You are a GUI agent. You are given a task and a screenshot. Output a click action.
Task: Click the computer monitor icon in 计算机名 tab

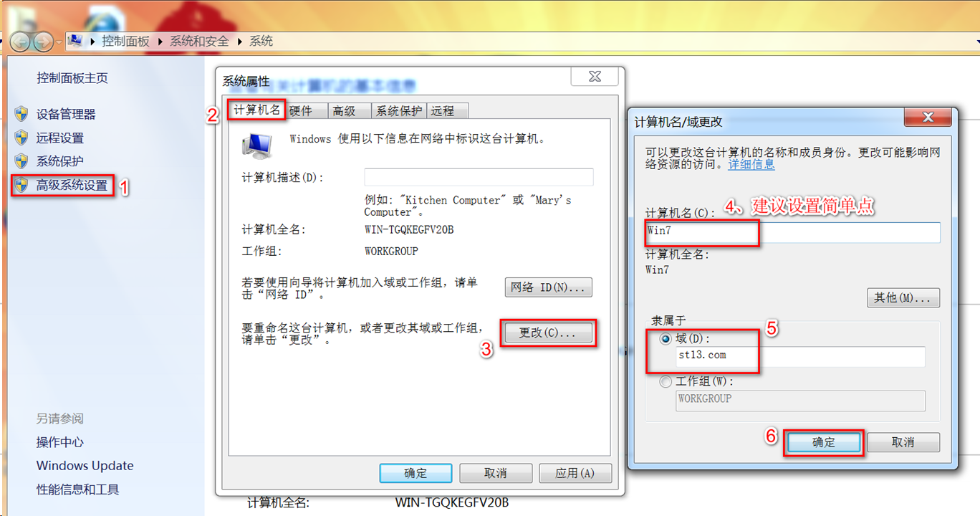click(256, 146)
